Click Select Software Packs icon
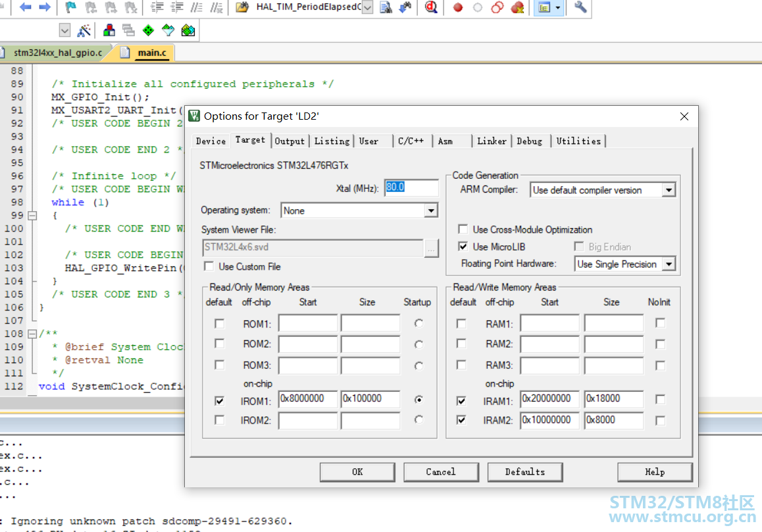This screenshot has height=532, width=762. (168, 31)
